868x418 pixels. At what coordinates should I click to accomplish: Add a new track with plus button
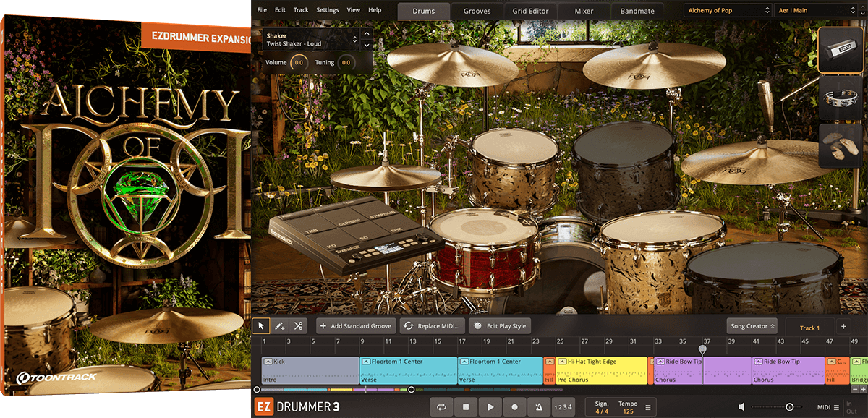click(843, 327)
